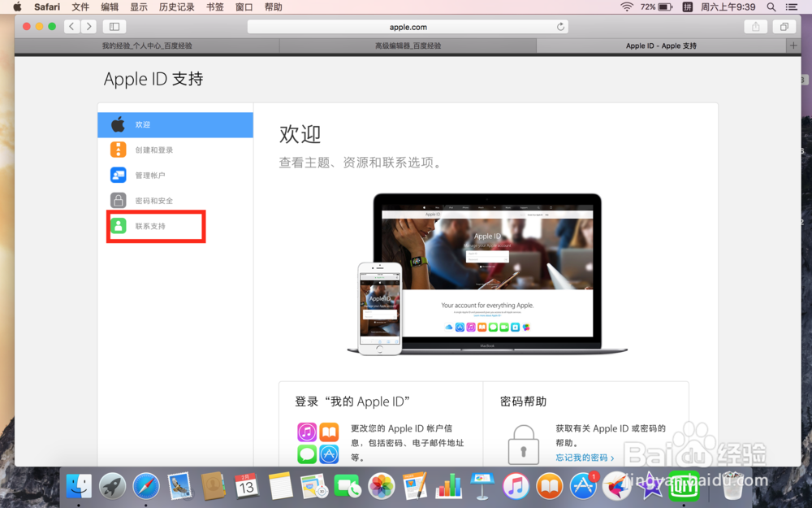Open iMovie star icon in Dock
This screenshot has height=508, width=812.
point(650,486)
